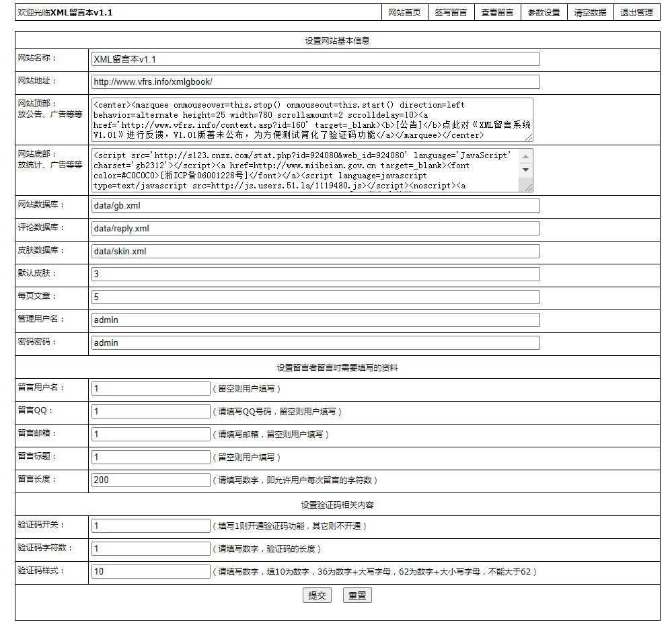Open 查看留言 in top navigation
The width and height of the screenshot is (672, 621).
[497, 12]
